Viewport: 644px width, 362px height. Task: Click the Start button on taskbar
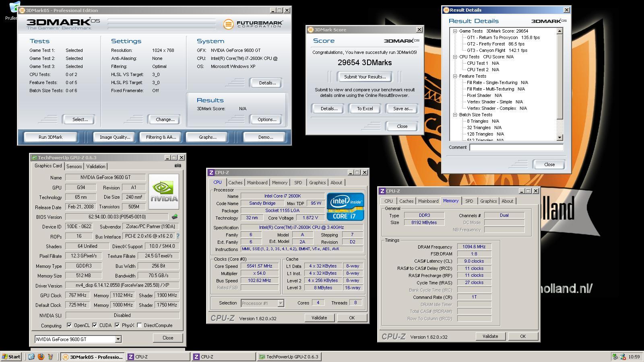tap(11, 357)
